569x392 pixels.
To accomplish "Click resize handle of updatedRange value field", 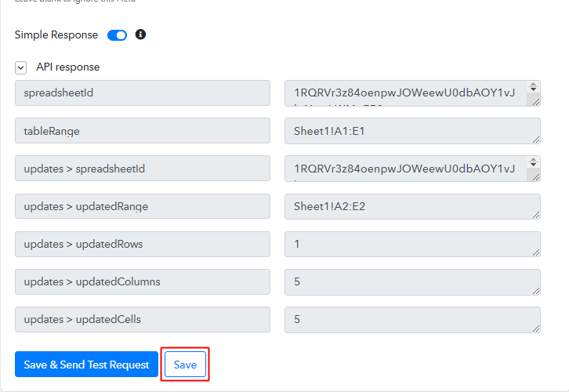I will click(x=536, y=216).
